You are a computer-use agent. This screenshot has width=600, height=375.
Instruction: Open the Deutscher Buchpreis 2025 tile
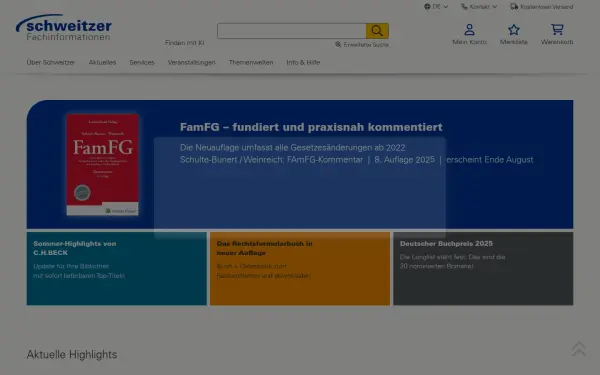point(483,269)
